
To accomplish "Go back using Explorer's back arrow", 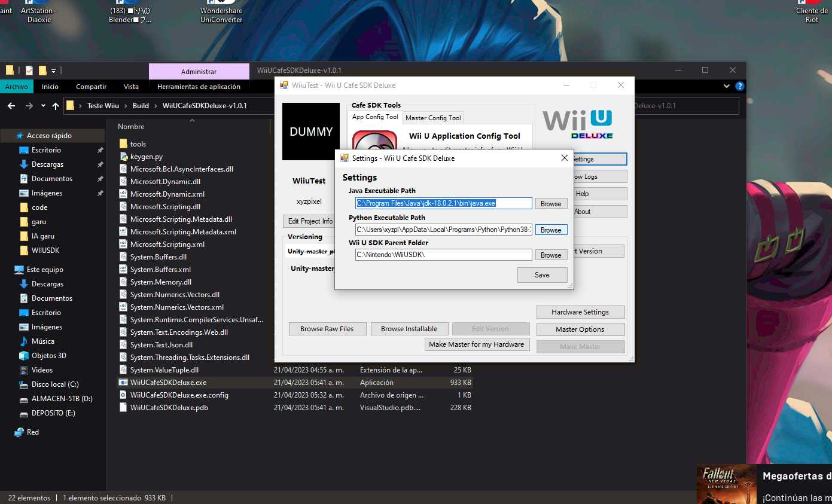I will pyautogui.click(x=11, y=106).
